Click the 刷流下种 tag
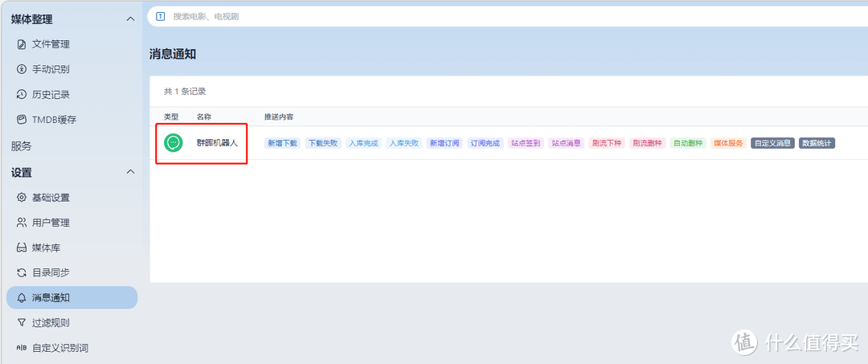 pyautogui.click(x=607, y=143)
